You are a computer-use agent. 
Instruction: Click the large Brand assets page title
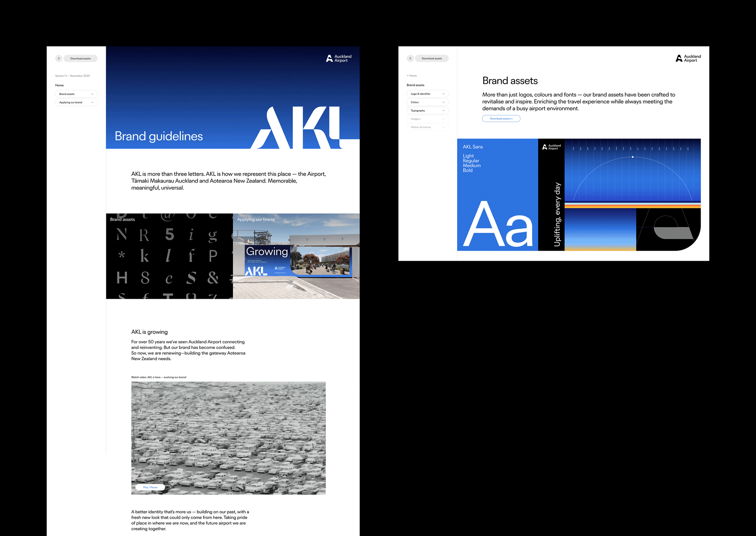tap(510, 81)
